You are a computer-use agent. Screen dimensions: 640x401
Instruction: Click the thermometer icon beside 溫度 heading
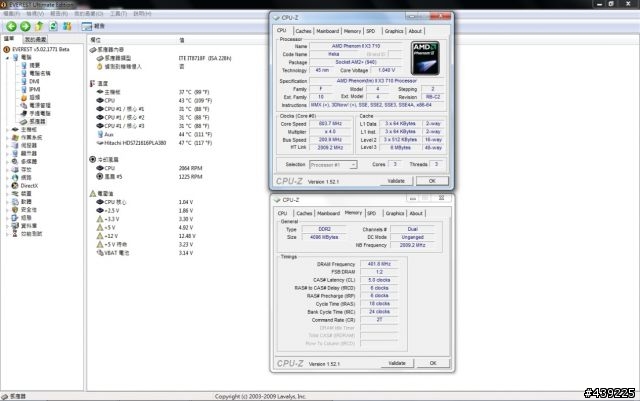coord(93,84)
